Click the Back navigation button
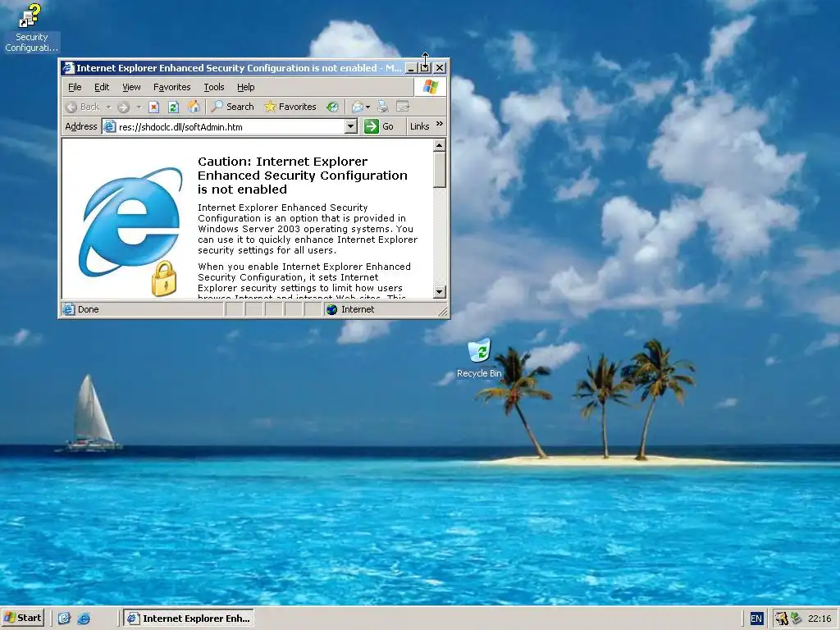840x630 pixels. click(82, 107)
